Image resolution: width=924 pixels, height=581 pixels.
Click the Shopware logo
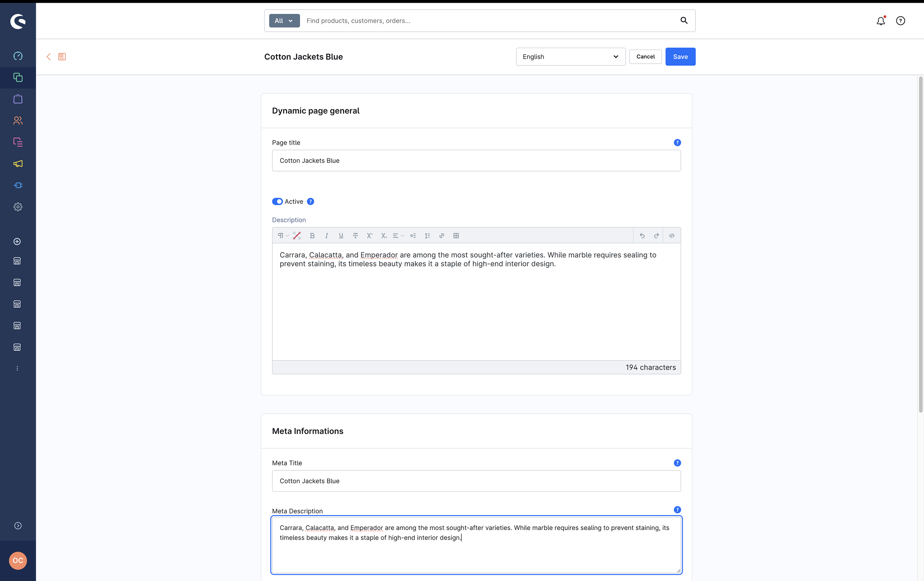[18, 21]
